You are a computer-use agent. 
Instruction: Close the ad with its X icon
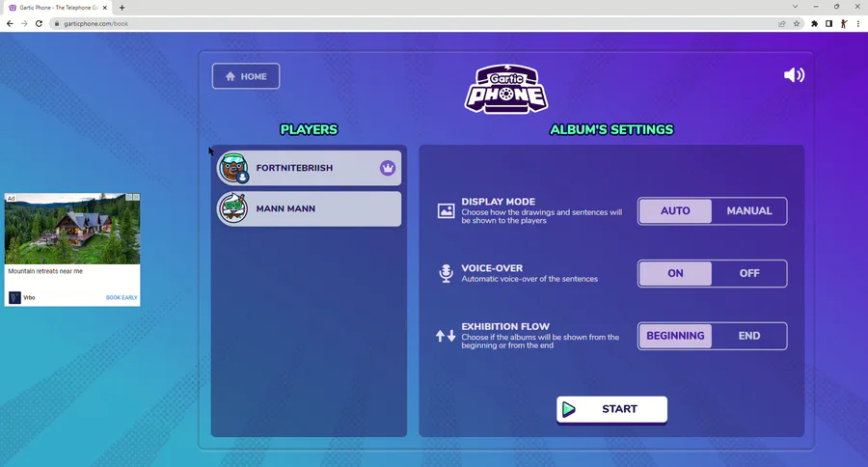[x=136, y=197]
